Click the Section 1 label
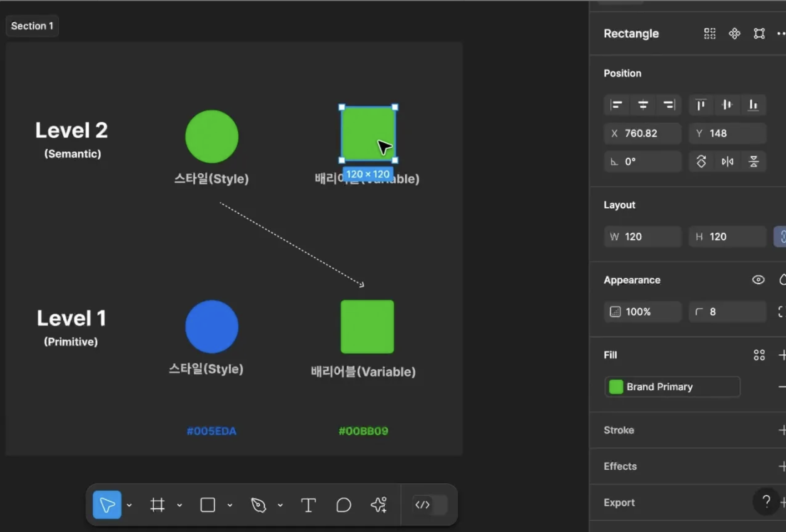This screenshot has width=786, height=532. [x=32, y=26]
